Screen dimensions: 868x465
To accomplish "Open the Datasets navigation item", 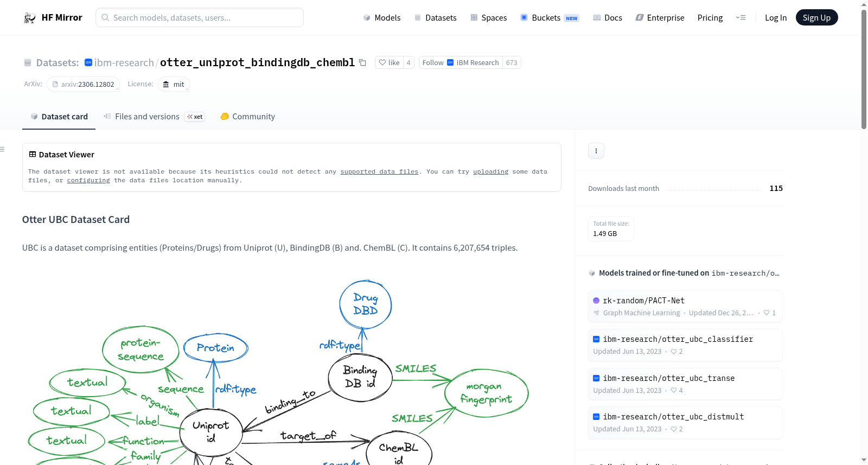I will (436, 17).
